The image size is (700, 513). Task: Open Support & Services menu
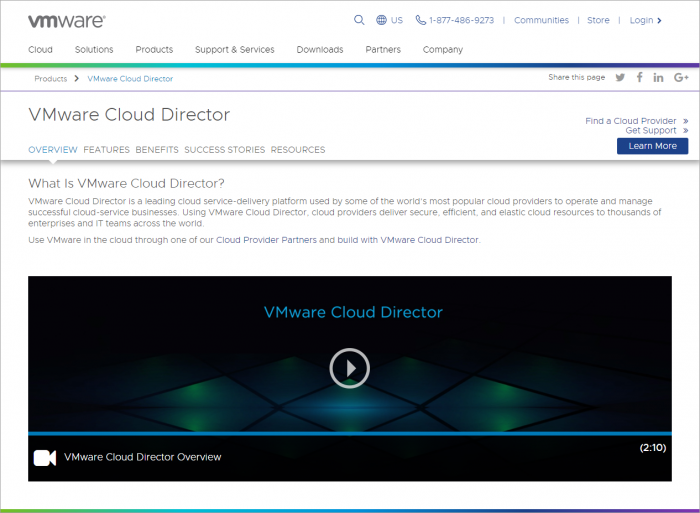click(235, 50)
